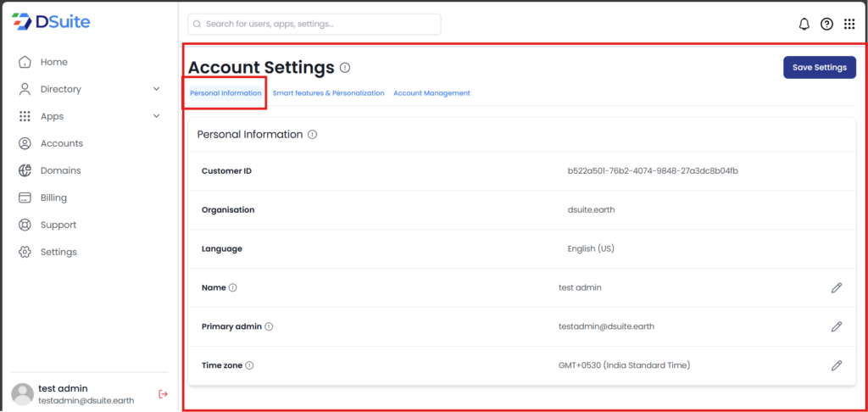Open the Account Management tab

[x=431, y=93]
